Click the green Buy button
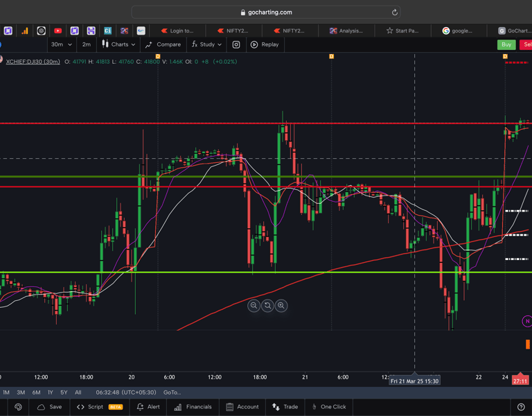The height and width of the screenshot is (416, 532). pyautogui.click(x=506, y=44)
